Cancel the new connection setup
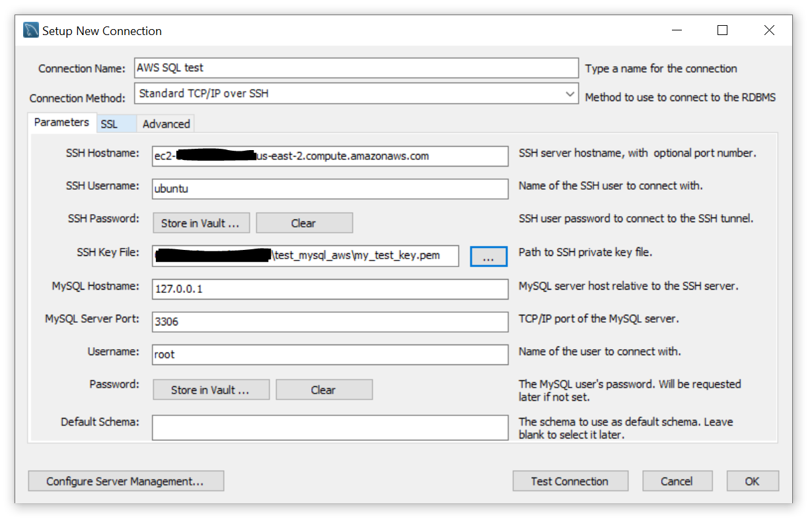 pyautogui.click(x=677, y=481)
